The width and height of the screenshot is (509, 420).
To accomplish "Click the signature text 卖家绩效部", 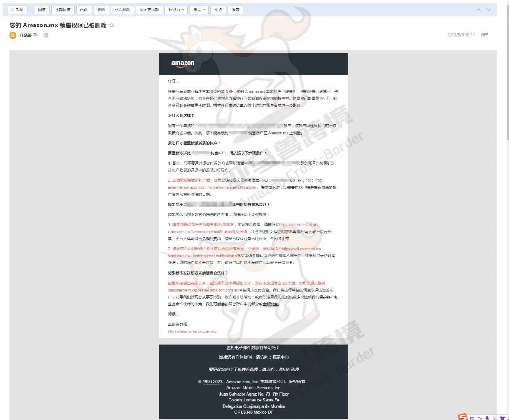I will click(x=177, y=324).
